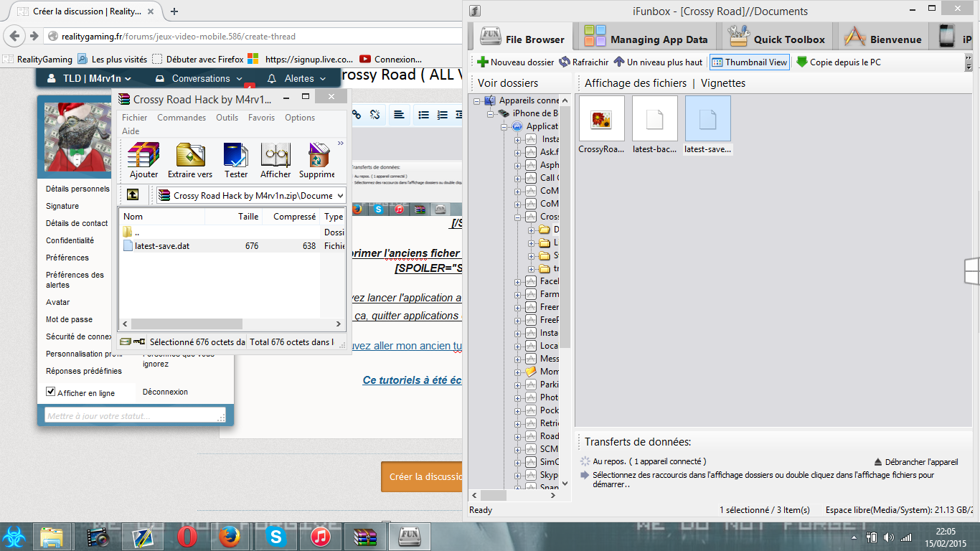Open the Détails personnels link
Image resolution: width=980 pixels, height=551 pixels.
(x=77, y=189)
